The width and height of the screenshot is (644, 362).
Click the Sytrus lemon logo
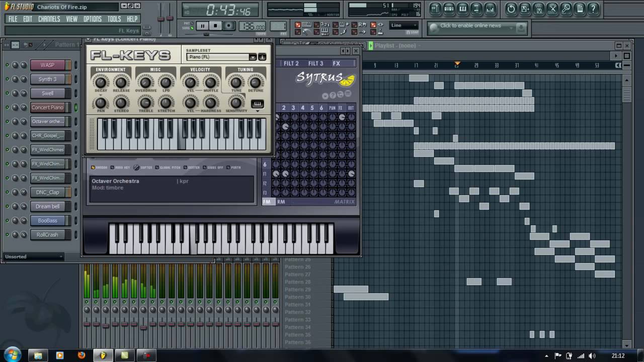[x=348, y=80]
